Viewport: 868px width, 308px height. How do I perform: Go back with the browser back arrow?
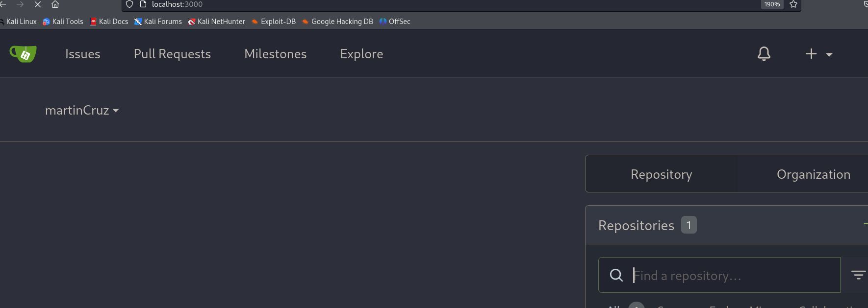3,4
